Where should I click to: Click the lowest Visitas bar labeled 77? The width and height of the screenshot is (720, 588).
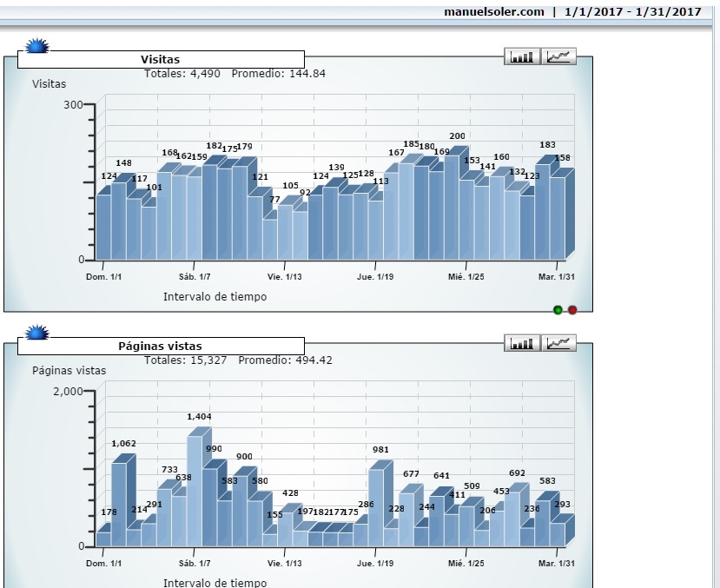(x=270, y=239)
